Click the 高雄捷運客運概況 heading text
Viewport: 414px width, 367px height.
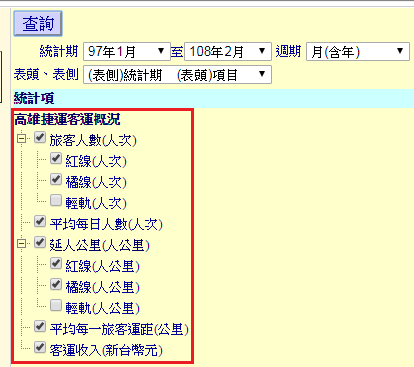tap(67, 119)
